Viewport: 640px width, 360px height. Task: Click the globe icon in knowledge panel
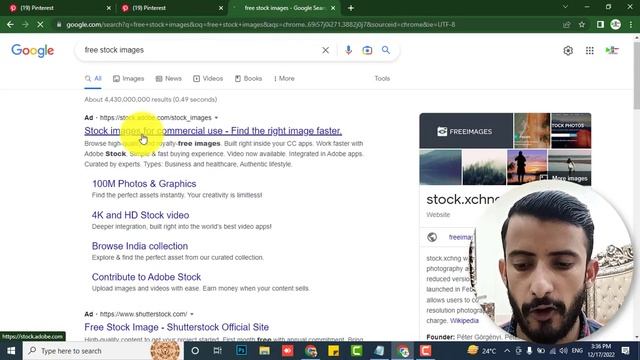(432, 237)
